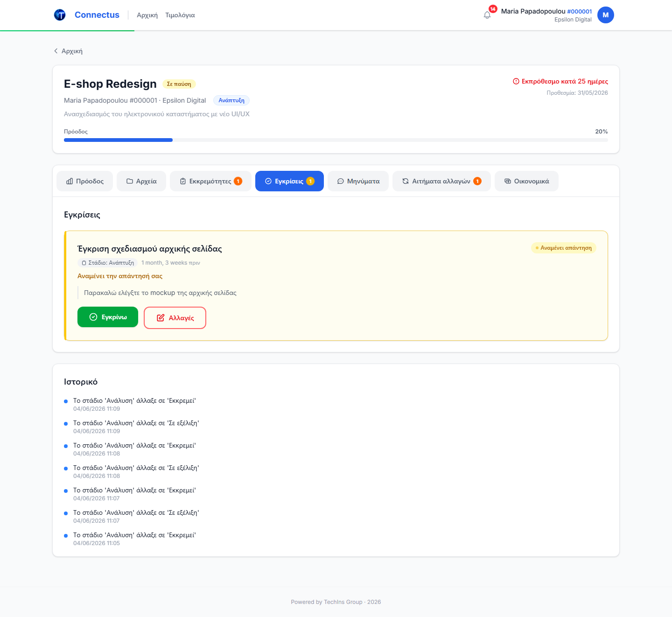This screenshot has height=617, width=672.
Task: Go to Τιμολόγια in the top navigation
Action: point(180,15)
